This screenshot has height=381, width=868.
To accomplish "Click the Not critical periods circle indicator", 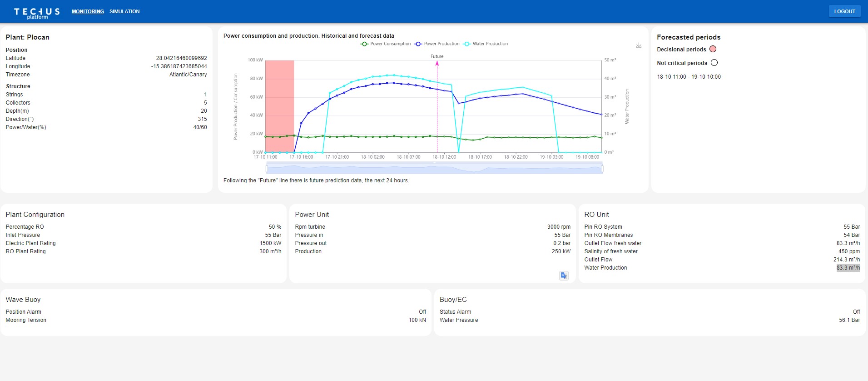I will coord(714,63).
